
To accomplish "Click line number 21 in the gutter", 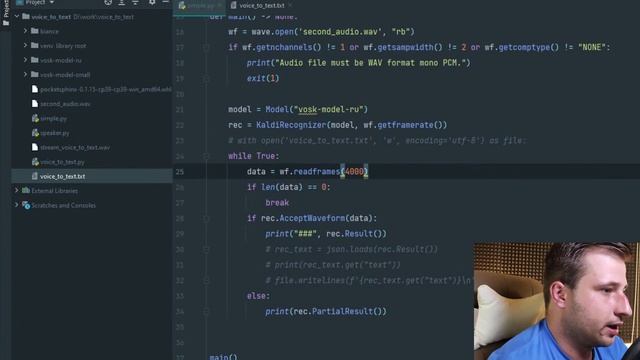I will tap(180, 109).
